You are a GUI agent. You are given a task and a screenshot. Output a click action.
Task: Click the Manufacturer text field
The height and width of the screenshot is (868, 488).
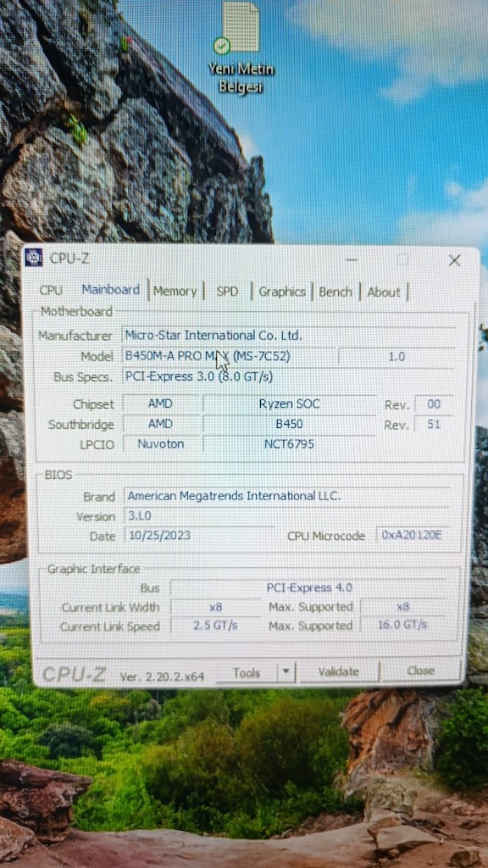click(288, 335)
